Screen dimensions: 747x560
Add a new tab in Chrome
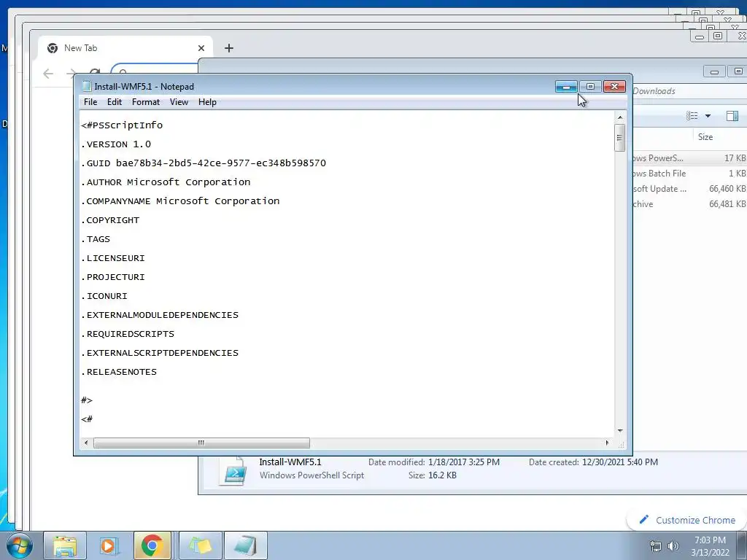[229, 48]
